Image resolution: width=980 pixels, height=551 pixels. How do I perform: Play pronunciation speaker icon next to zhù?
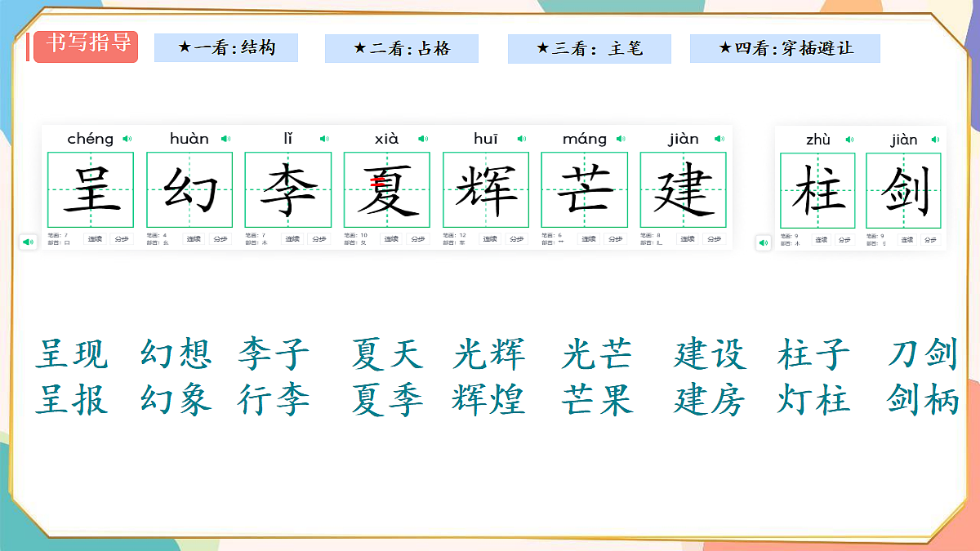849,140
